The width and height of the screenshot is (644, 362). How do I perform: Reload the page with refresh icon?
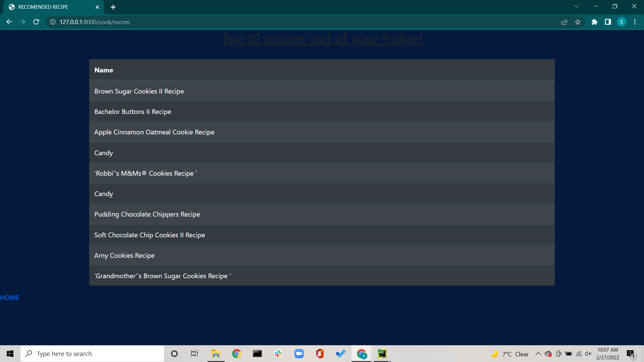click(36, 22)
